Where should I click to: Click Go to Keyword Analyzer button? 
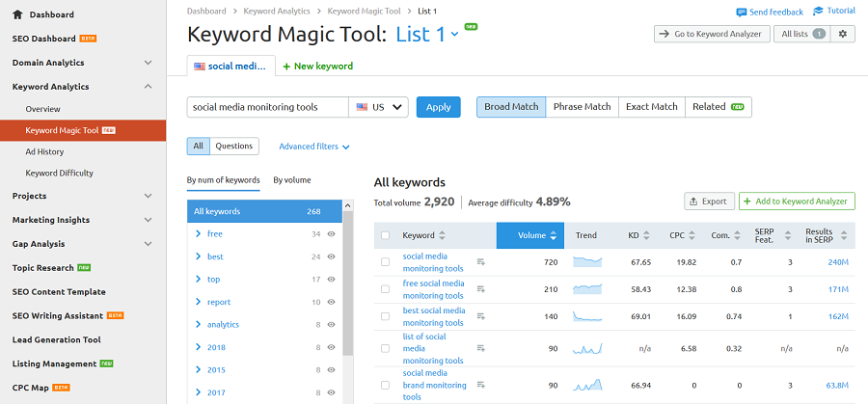click(x=712, y=34)
